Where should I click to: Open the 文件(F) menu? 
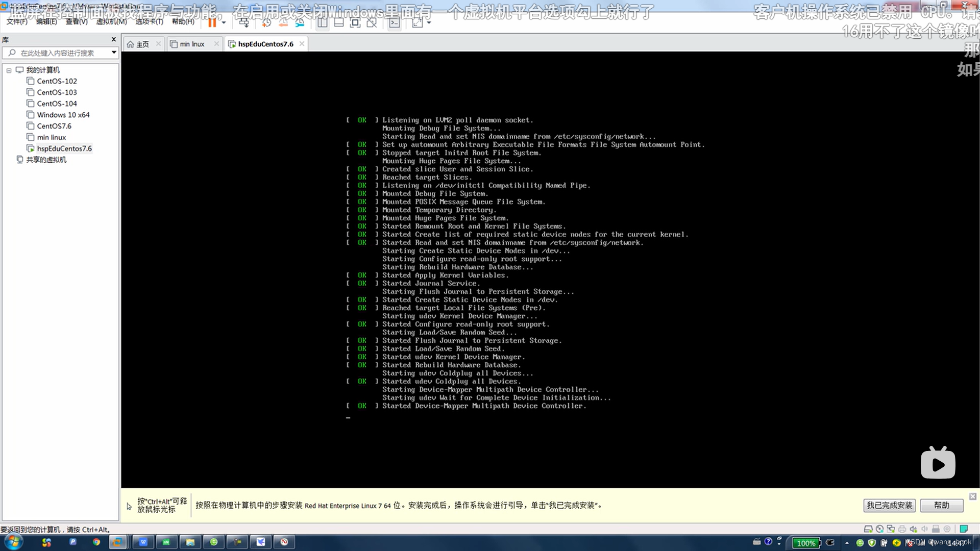point(17,21)
